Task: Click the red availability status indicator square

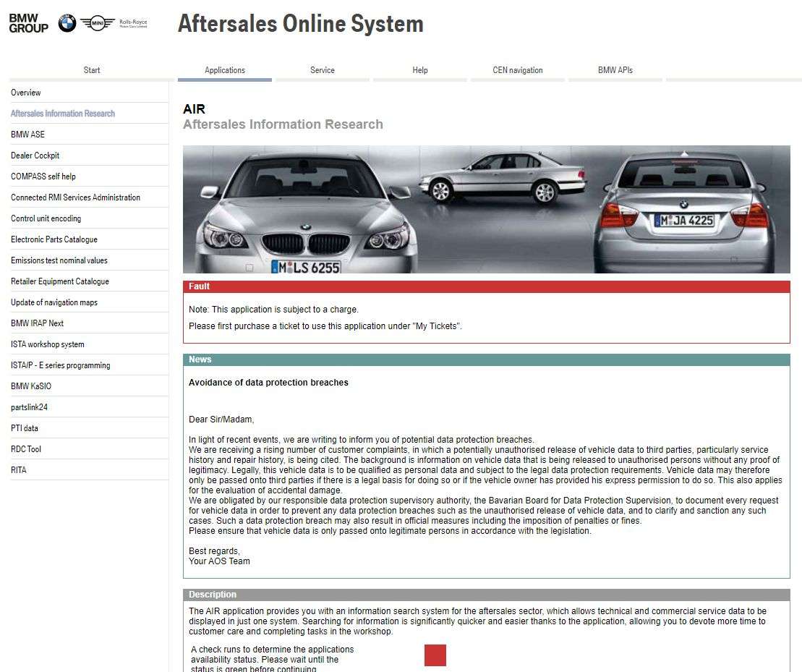Action: tap(435, 655)
